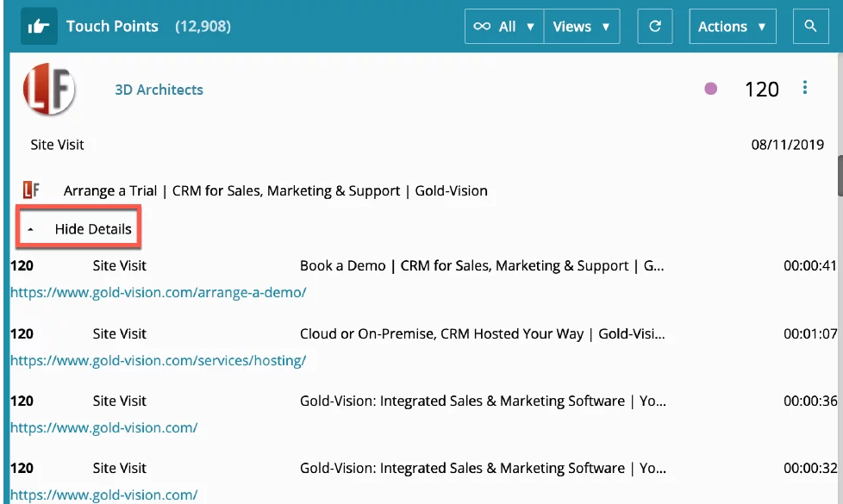Click the small LF icon beside Arrange a Trial
The width and height of the screenshot is (843, 504).
point(31,190)
